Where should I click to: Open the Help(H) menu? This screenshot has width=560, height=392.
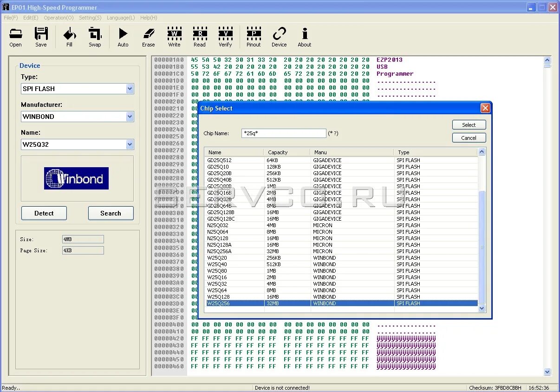(x=149, y=18)
